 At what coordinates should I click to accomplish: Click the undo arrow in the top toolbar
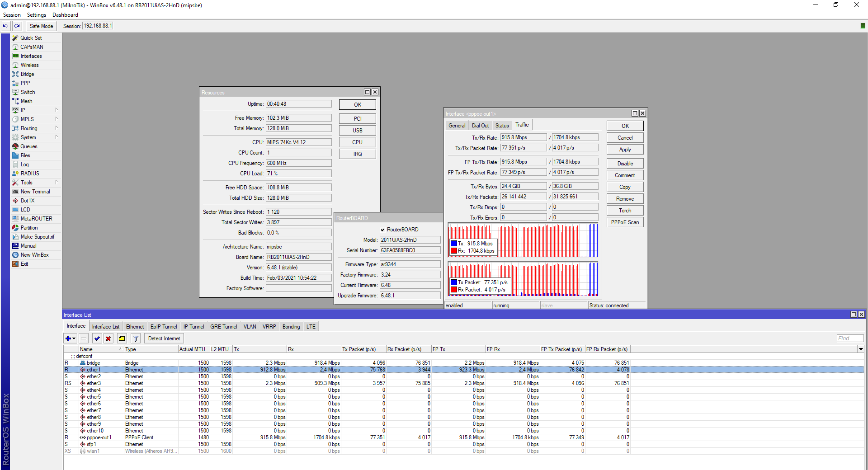pyautogui.click(x=6, y=26)
